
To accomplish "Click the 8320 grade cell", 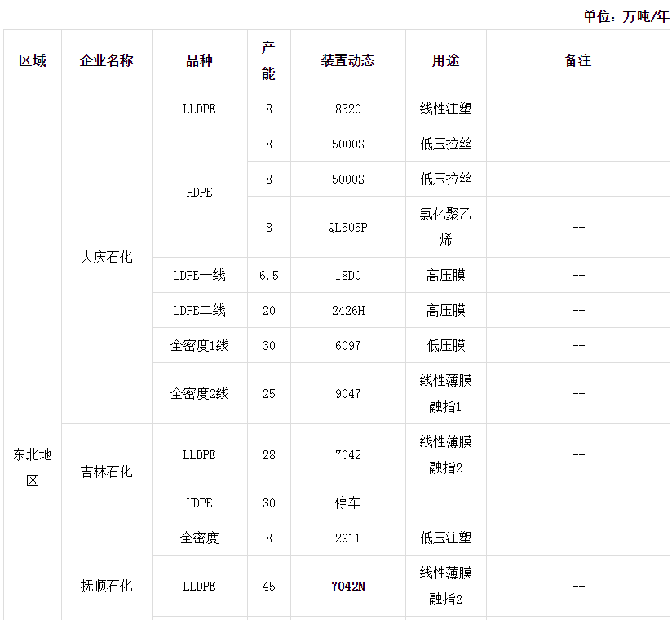I will 348,108.
